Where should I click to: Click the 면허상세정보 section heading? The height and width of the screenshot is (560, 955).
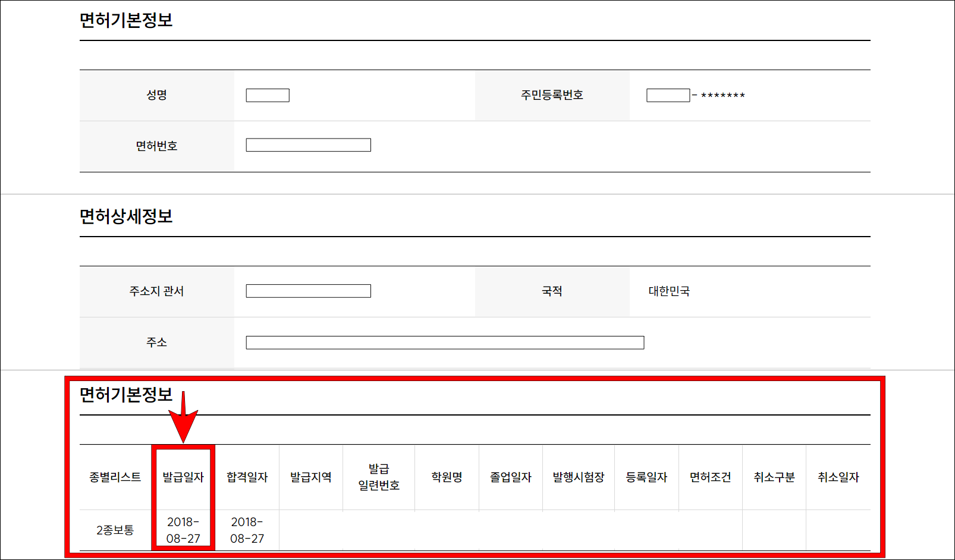pyautogui.click(x=126, y=216)
